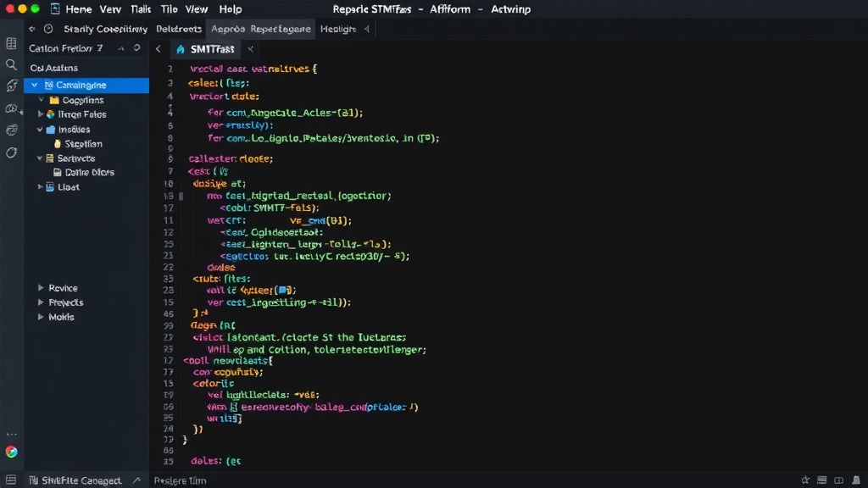Click the Reslere tim status text
This screenshot has height=488, width=868.
click(x=180, y=480)
